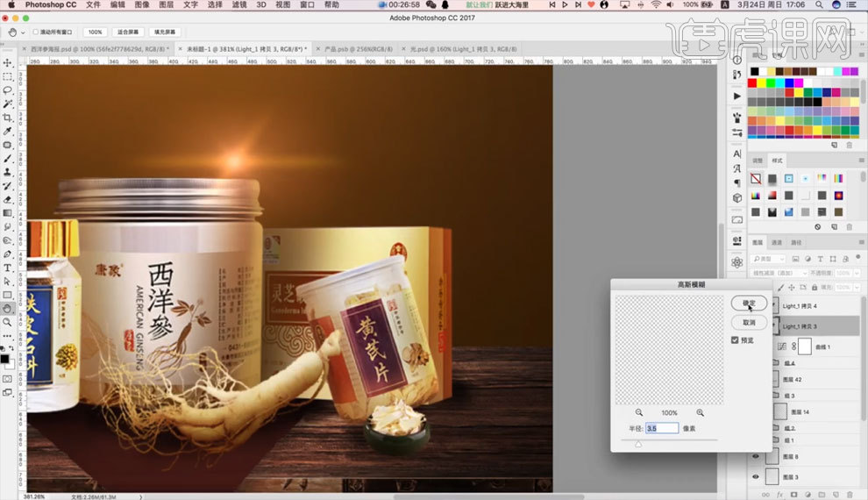Select the Rectangular Marquee tool
The width and height of the screenshot is (868, 500).
(8, 76)
